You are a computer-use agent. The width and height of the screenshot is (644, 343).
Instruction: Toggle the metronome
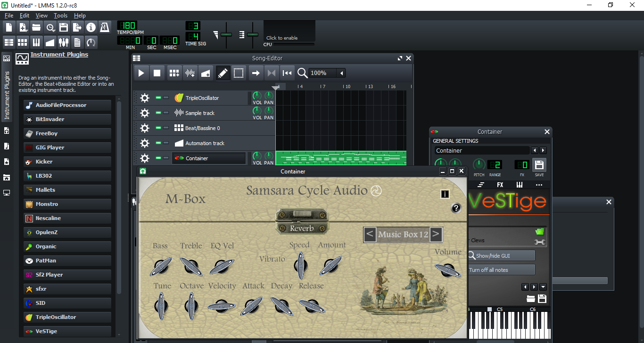click(x=105, y=27)
